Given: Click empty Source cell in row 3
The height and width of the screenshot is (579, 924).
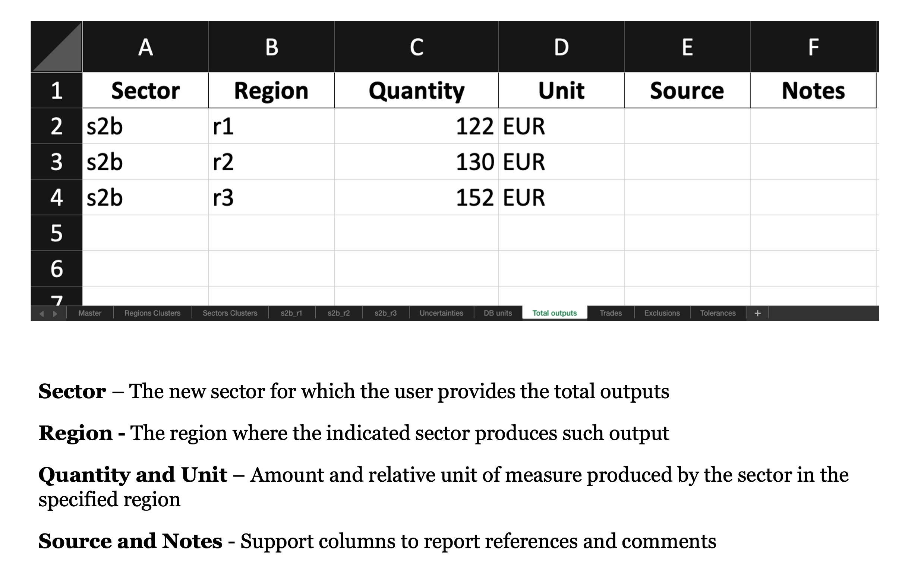Looking at the screenshot, I should click(687, 161).
